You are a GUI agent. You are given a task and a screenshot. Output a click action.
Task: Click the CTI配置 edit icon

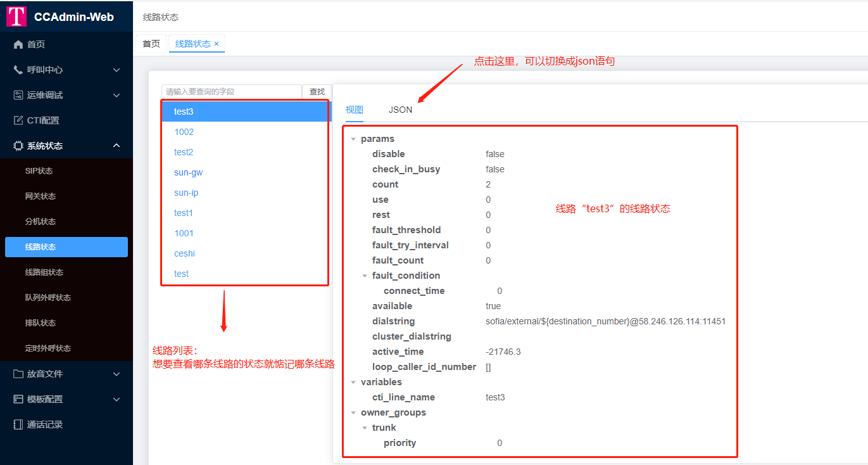[x=18, y=120]
